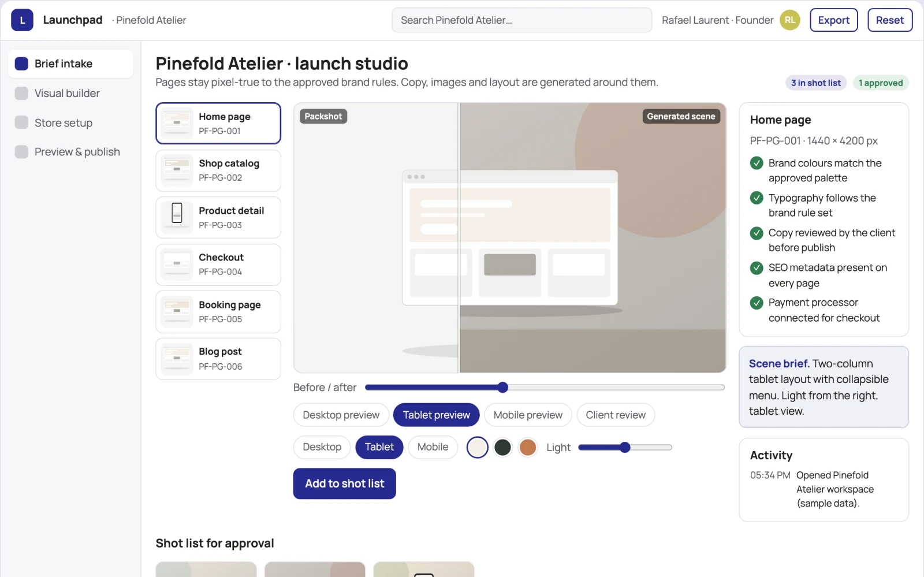The height and width of the screenshot is (577, 924).
Task: Go to Store setup
Action: point(71,122)
